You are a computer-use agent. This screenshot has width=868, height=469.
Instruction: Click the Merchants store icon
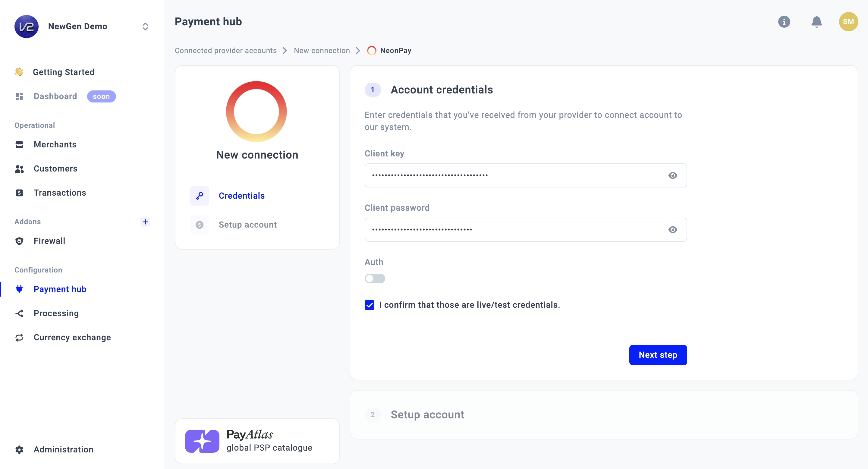click(20, 145)
